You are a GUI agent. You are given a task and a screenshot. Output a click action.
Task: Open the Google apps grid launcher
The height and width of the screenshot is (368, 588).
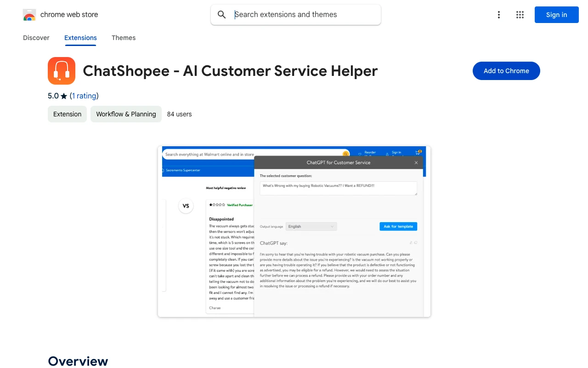point(520,14)
